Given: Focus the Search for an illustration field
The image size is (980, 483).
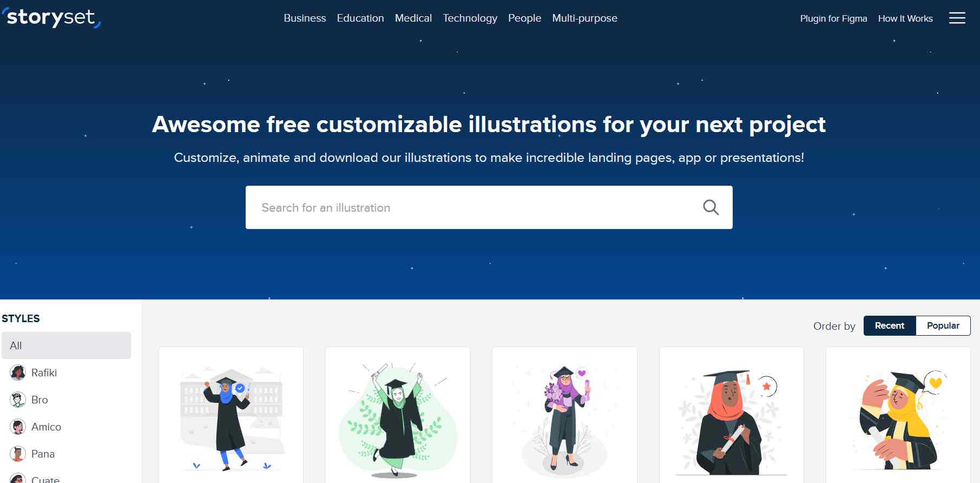Looking at the screenshot, I should 489,207.
